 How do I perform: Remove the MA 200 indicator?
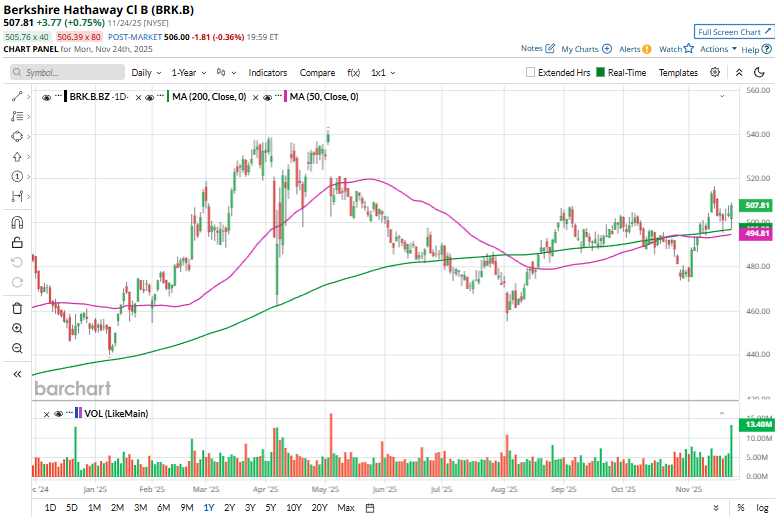[x=138, y=97]
